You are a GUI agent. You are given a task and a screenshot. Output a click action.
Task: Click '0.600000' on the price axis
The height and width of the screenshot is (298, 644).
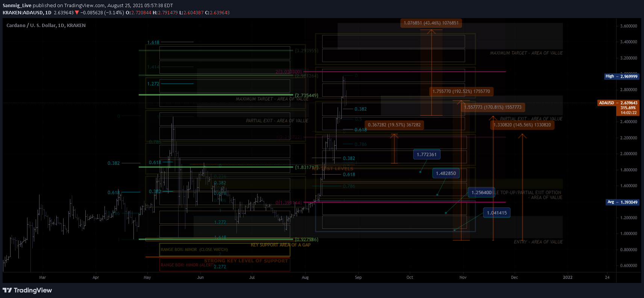coord(629,265)
